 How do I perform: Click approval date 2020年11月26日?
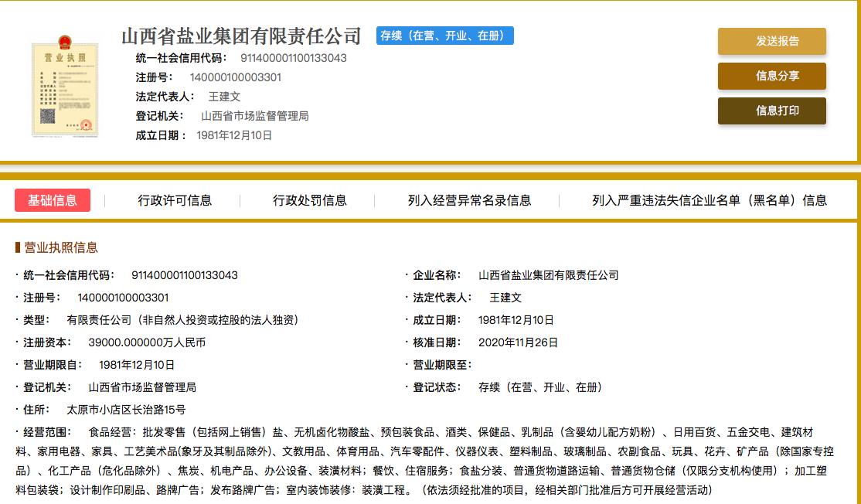(518, 342)
